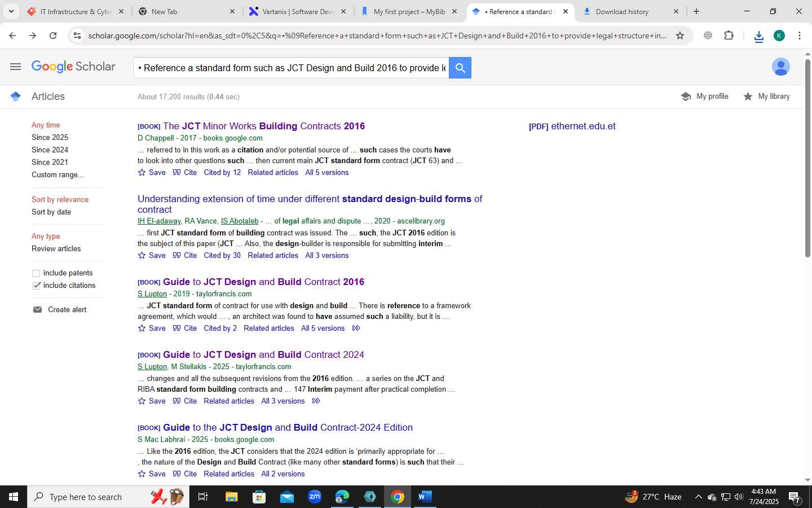This screenshot has width=812, height=508.
Task: Open Related articles for Guide to JCT 2016
Action: coord(269,328)
